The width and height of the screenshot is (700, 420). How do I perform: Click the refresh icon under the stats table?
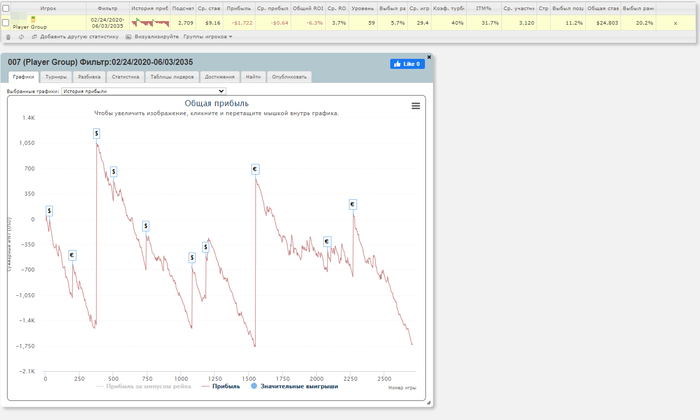(21, 37)
